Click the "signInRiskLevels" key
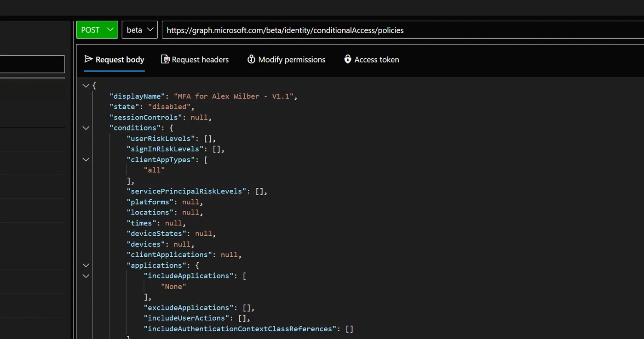The height and width of the screenshot is (339, 644). tap(165, 149)
